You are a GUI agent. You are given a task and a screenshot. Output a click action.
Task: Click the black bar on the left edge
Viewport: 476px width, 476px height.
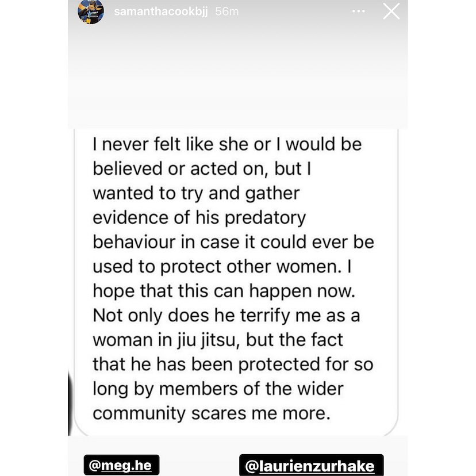tap(70, 402)
